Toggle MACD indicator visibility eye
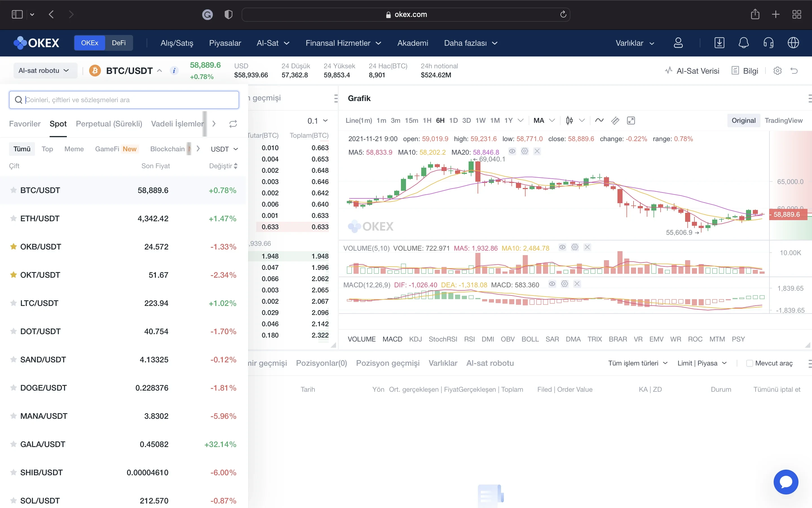 552,284
